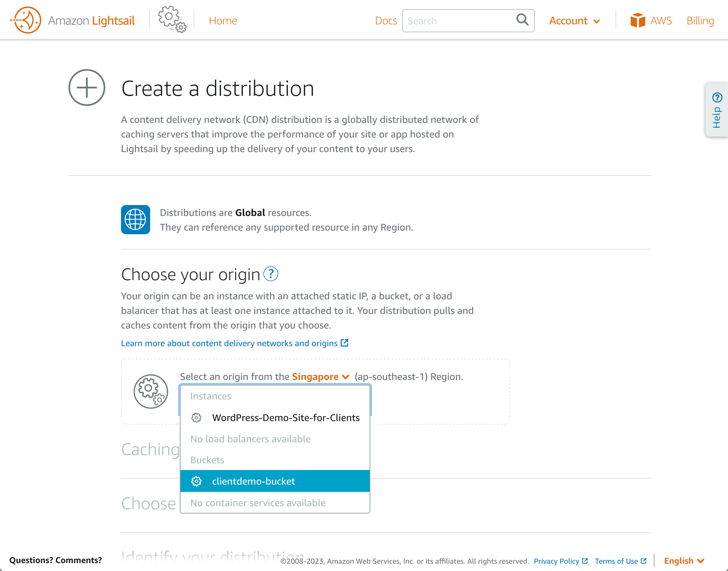The width and height of the screenshot is (728, 571).
Task: Click the gear icon beside the Lightsail logo
Action: pos(171,19)
